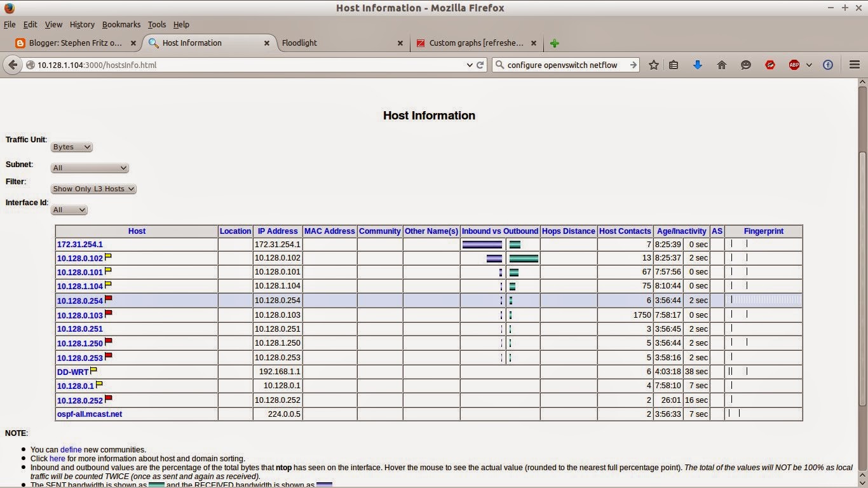This screenshot has height=488, width=868.
Task: Bookmark this page with the star icon
Action: pos(653,64)
